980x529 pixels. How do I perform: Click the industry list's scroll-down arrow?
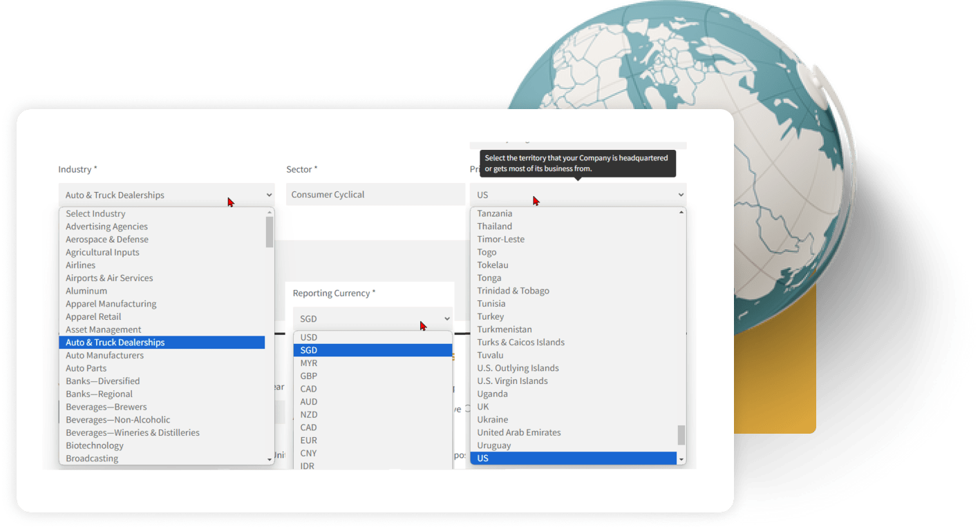[270, 459]
